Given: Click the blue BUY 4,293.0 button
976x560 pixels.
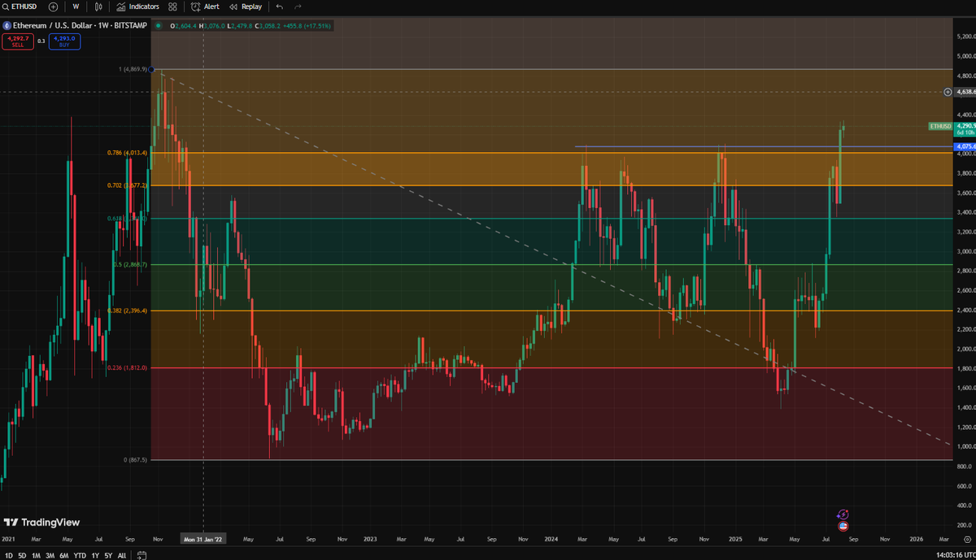Looking at the screenshot, I should pyautogui.click(x=64, y=41).
